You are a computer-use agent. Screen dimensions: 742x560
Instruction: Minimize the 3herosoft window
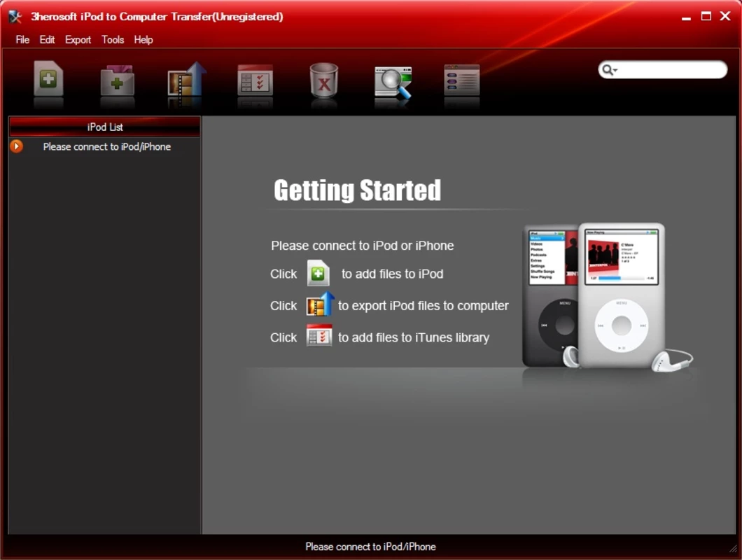686,17
